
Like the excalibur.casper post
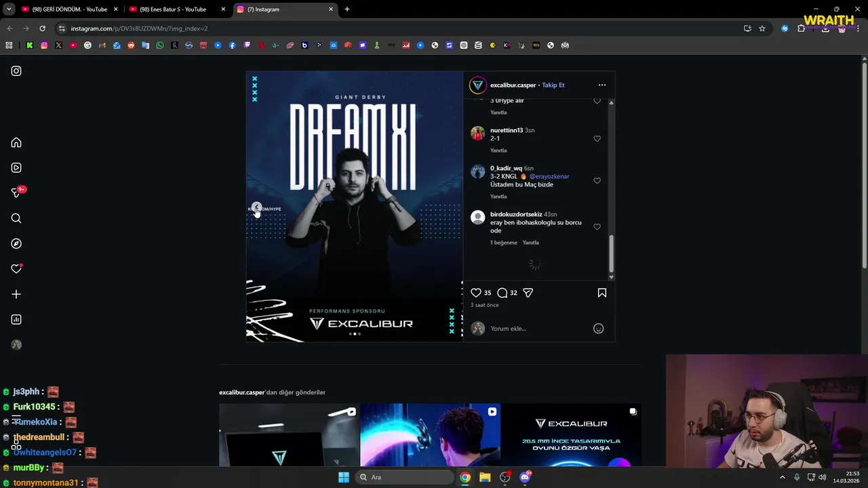click(476, 293)
